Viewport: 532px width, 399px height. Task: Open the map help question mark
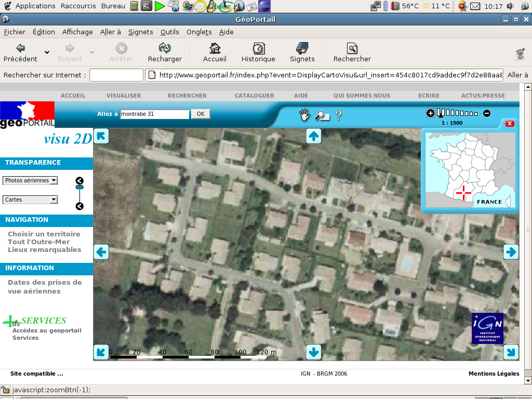tap(338, 115)
